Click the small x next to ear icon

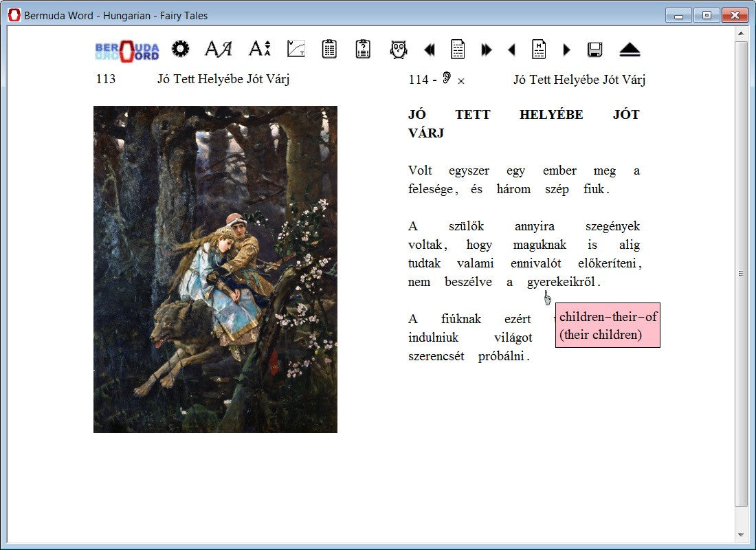tap(461, 81)
